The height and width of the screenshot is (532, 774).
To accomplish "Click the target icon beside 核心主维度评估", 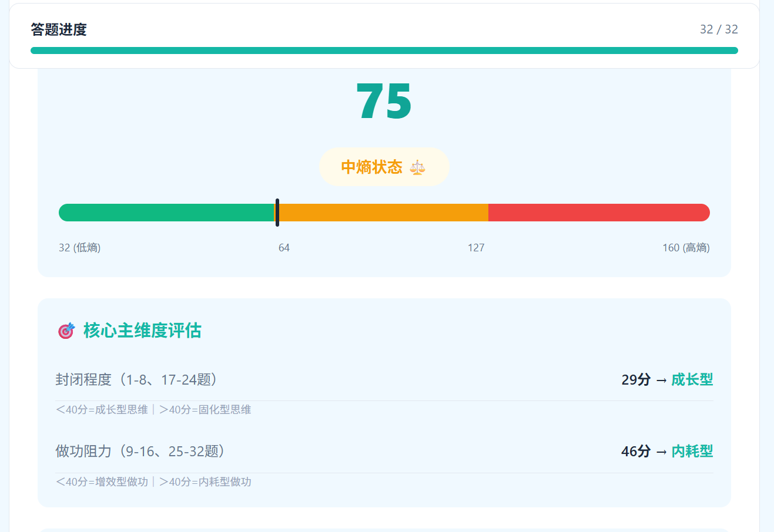I will pyautogui.click(x=66, y=331).
